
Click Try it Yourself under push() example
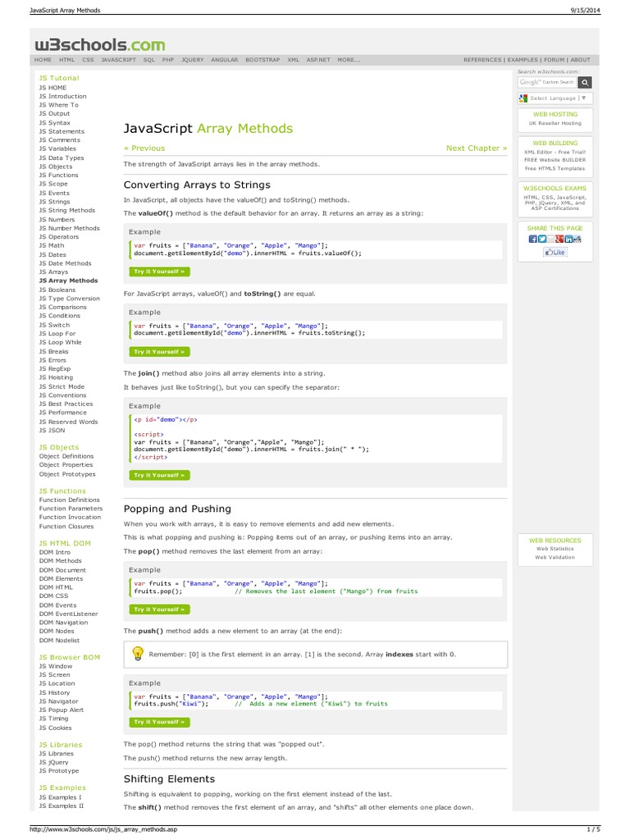[x=159, y=722]
